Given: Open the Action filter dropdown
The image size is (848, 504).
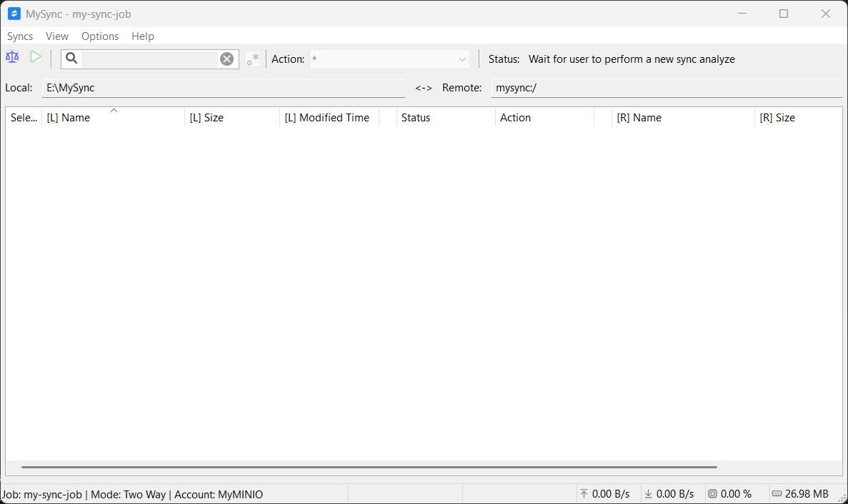Looking at the screenshot, I should click(389, 59).
